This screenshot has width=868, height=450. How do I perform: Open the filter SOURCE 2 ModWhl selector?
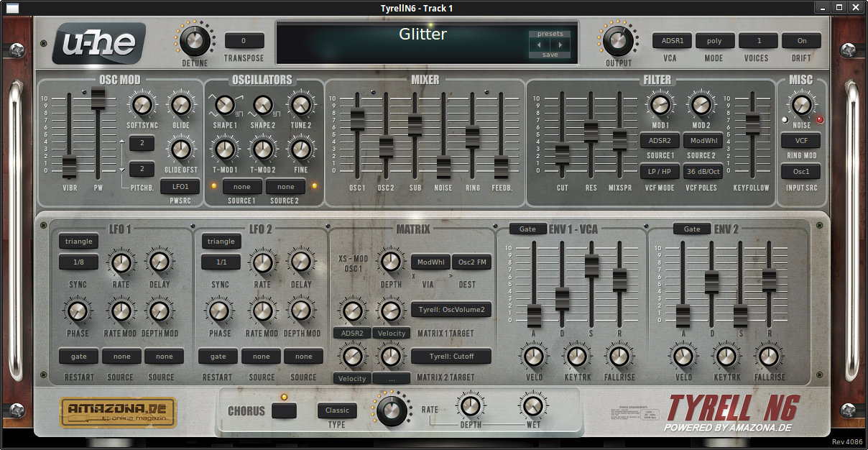click(x=702, y=141)
